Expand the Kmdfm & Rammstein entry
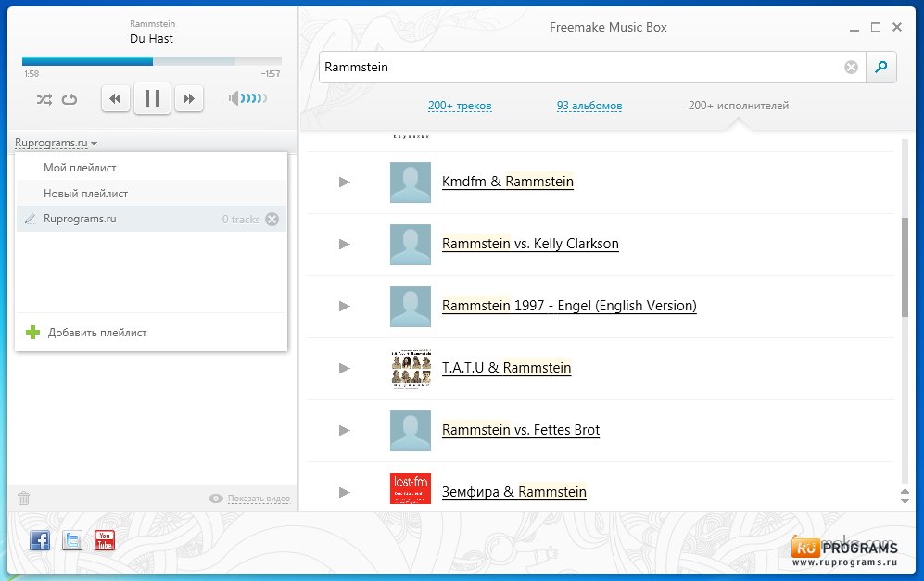 pos(345,182)
